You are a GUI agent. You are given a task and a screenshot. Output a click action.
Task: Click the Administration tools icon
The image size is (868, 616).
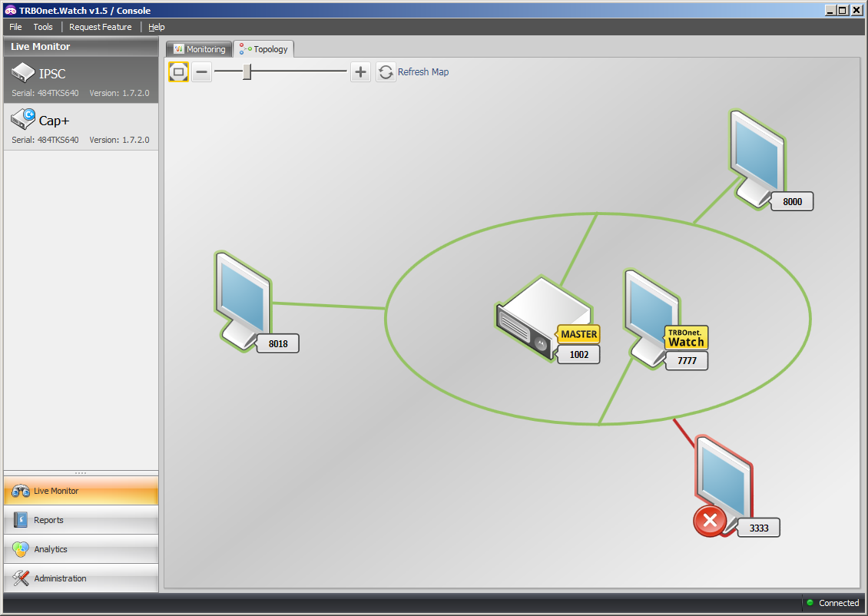point(21,578)
